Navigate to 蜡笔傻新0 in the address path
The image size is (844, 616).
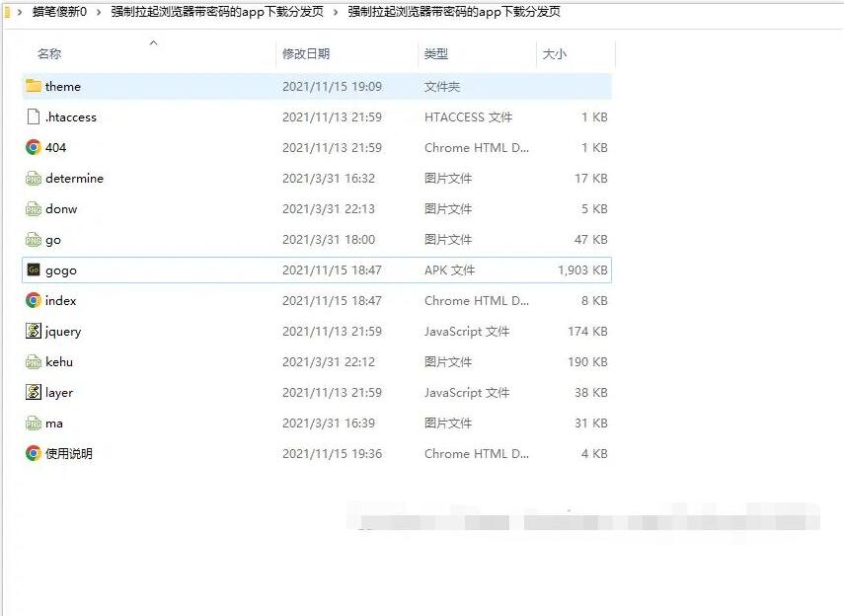[59, 12]
